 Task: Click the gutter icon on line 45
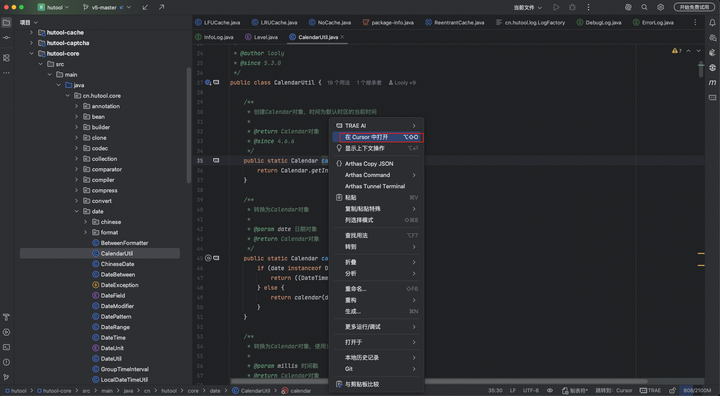[x=208, y=258]
